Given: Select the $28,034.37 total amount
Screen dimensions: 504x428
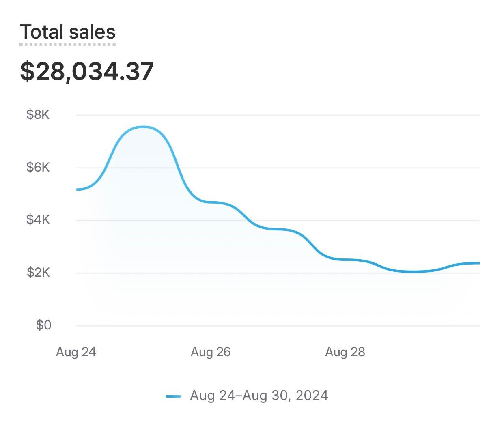Looking at the screenshot, I should click(x=87, y=71).
